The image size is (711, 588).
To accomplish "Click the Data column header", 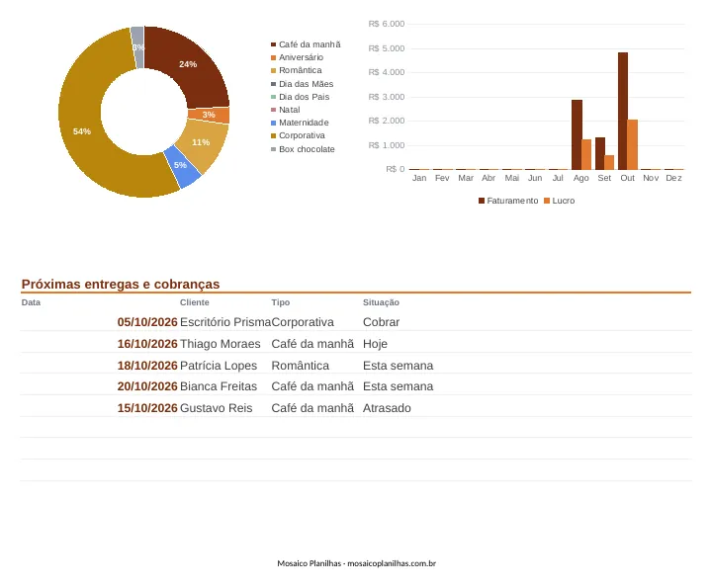I will pyautogui.click(x=31, y=302).
